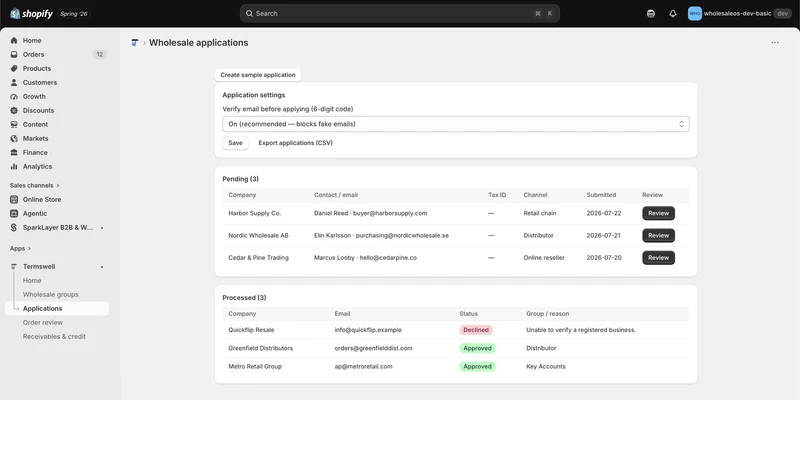Save the application settings
This screenshot has height=450, width=800.
tap(235, 143)
